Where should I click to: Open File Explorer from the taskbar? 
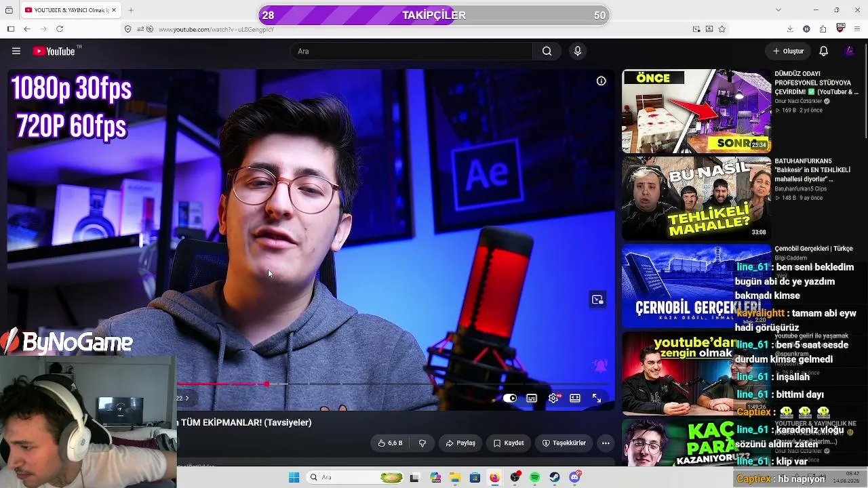click(x=455, y=478)
